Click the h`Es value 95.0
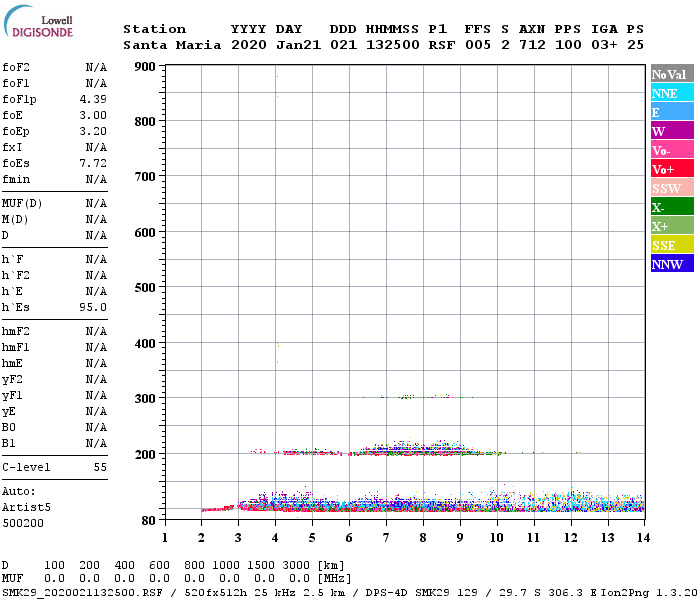700x600 pixels. pos(93,307)
